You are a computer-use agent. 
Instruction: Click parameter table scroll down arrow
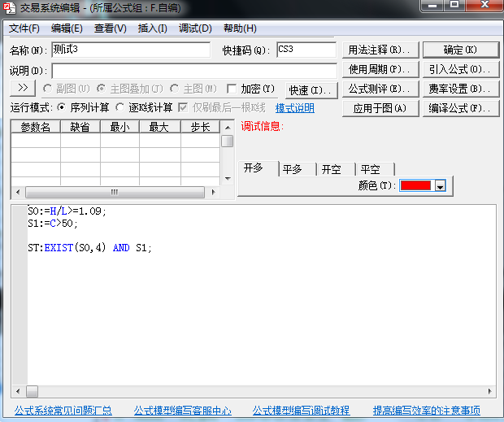[x=228, y=179]
